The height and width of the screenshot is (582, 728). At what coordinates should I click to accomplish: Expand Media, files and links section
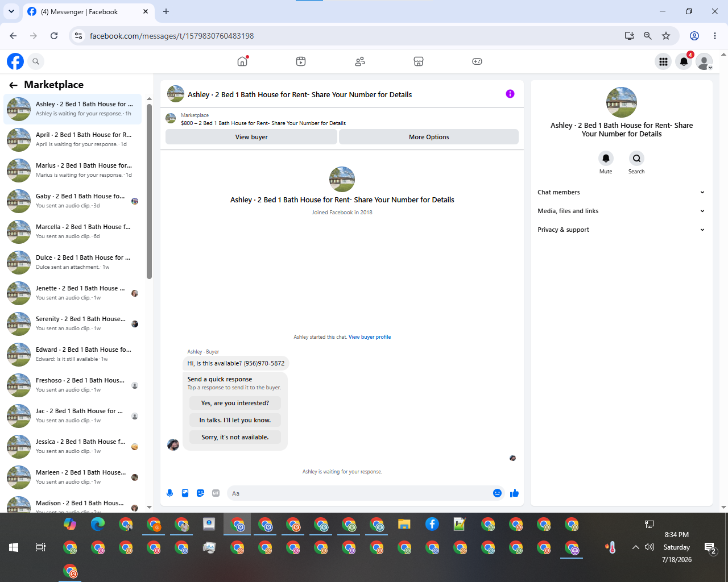pyautogui.click(x=621, y=211)
